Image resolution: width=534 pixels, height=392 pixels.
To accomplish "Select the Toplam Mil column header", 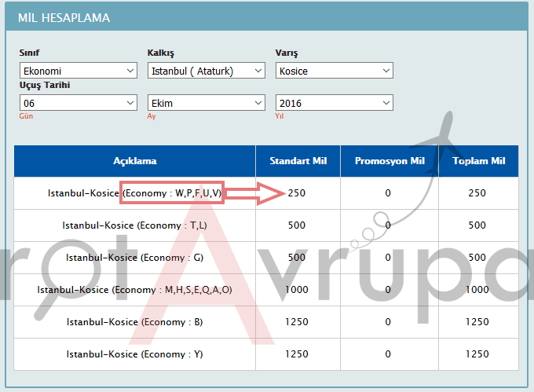I will (x=477, y=161).
